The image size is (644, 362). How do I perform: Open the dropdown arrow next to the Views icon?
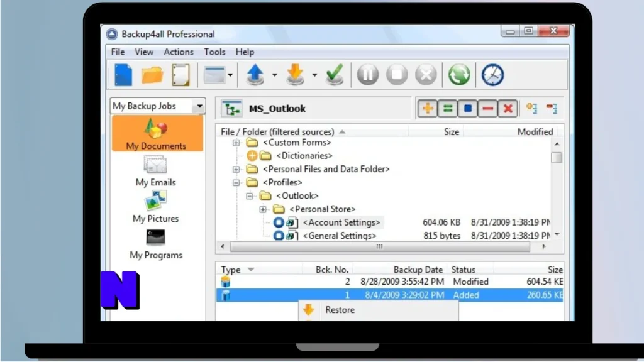click(230, 75)
